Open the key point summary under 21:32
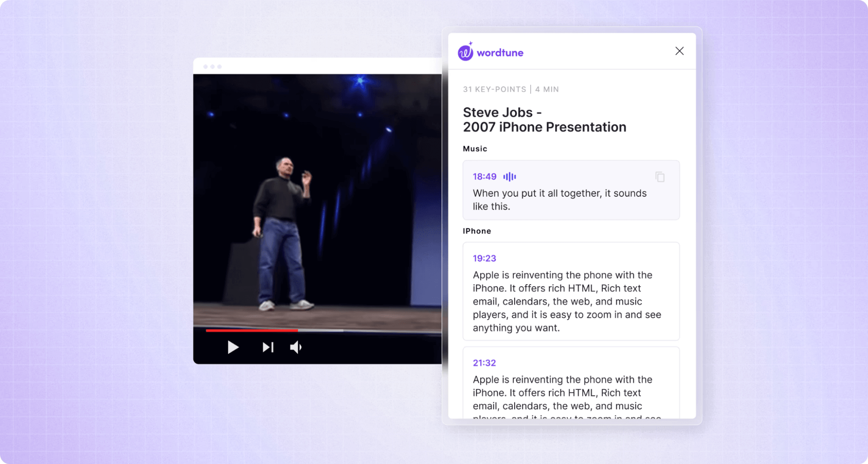 click(x=567, y=393)
